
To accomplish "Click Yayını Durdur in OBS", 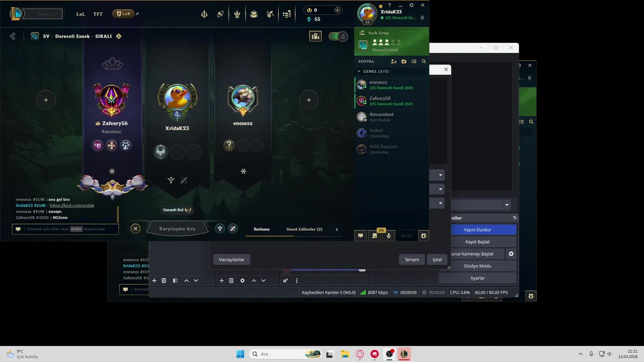I will pyautogui.click(x=477, y=230).
